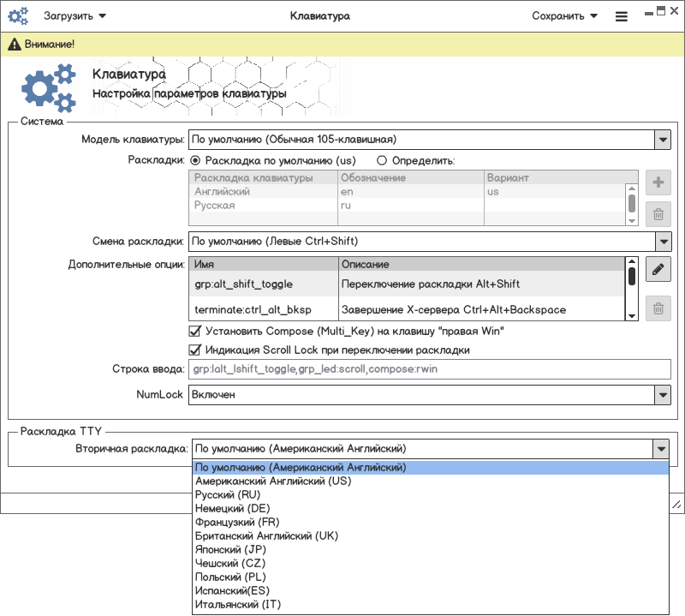This screenshot has width=685, height=616.
Task: Choose "Немецкий (DE)" from the list
Action: (x=232, y=509)
